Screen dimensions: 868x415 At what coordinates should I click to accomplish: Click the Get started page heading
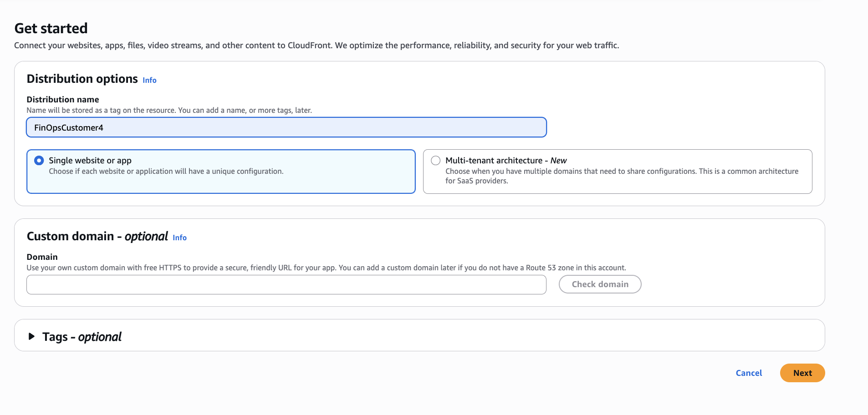pos(51,28)
